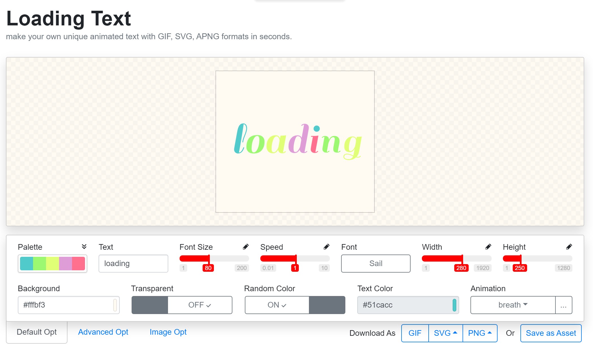Open the PNG download dropdown
The width and height of the screenshot is (593, 364).
pos(480,333)
